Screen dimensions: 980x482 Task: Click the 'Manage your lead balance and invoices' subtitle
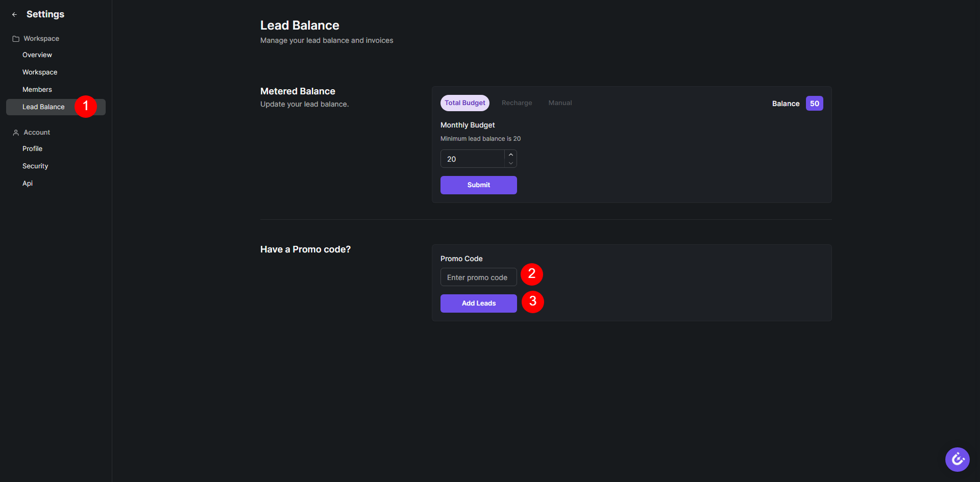pos(327,41)
